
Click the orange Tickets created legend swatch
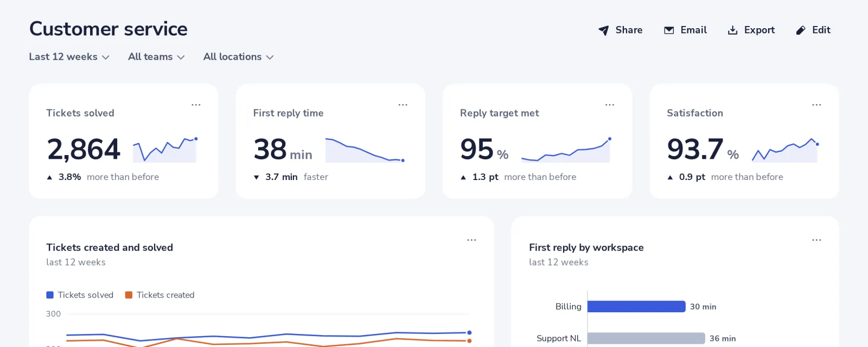129,295
